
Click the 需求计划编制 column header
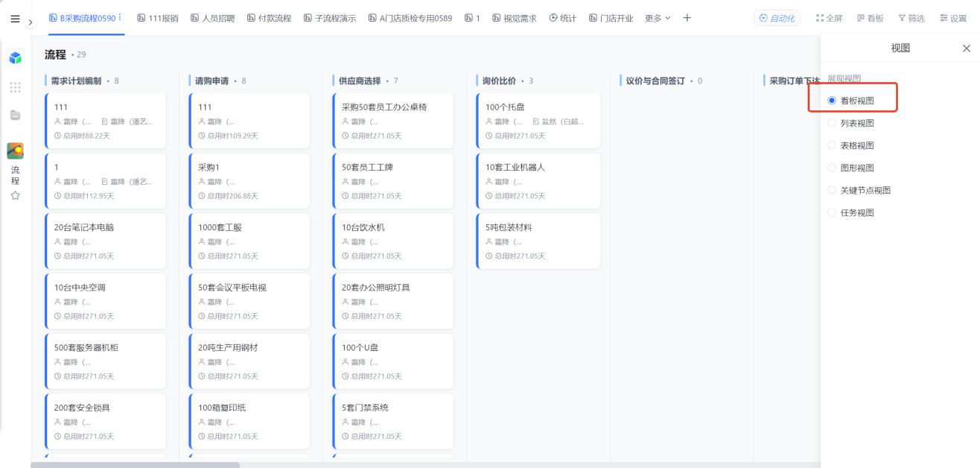click(x=76, y=80)
